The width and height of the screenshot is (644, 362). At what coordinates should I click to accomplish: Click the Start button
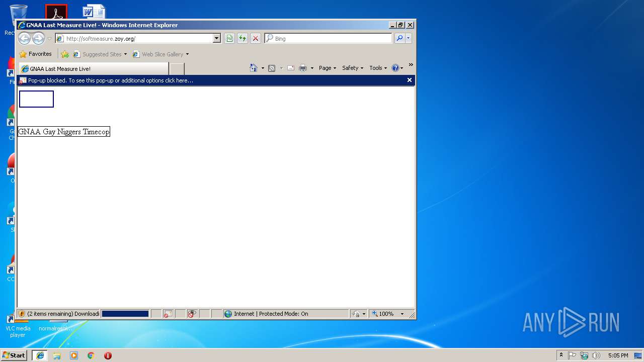tap(14, 355)
